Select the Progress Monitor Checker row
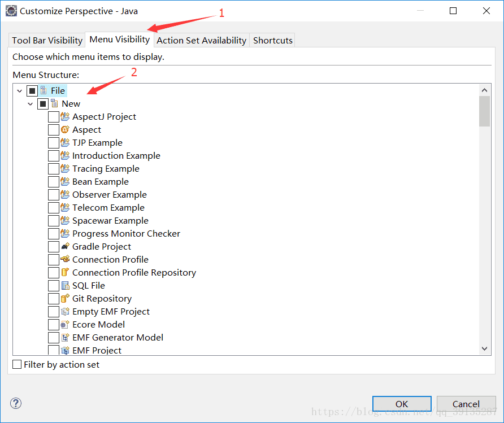Viewport: 504px width, 423px height. pos(126,233)
